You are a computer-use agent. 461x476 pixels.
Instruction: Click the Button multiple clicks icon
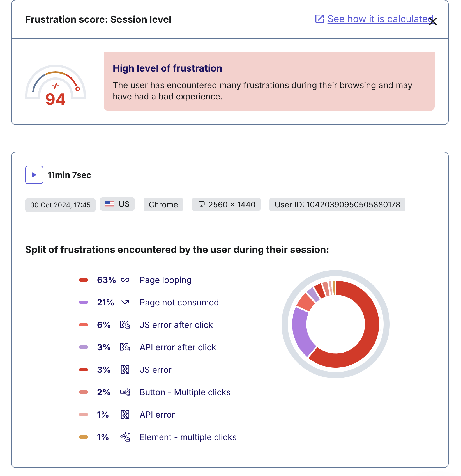tap(125, 392)
